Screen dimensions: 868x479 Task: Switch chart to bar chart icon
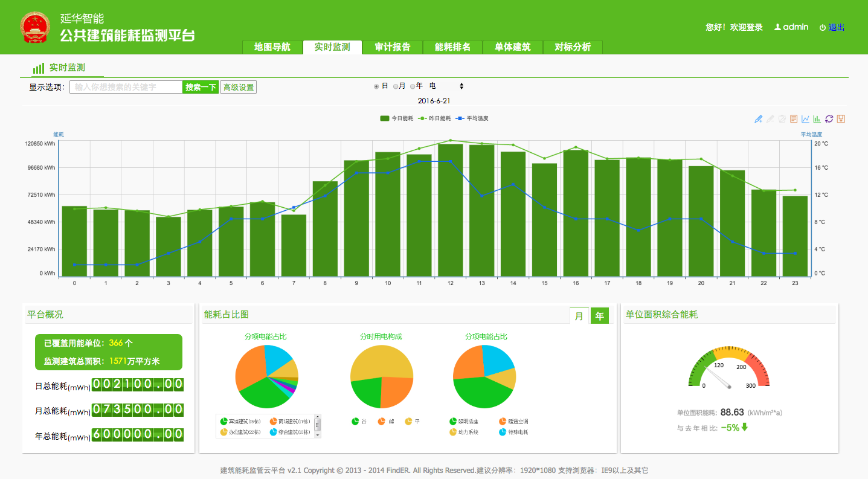817,119
